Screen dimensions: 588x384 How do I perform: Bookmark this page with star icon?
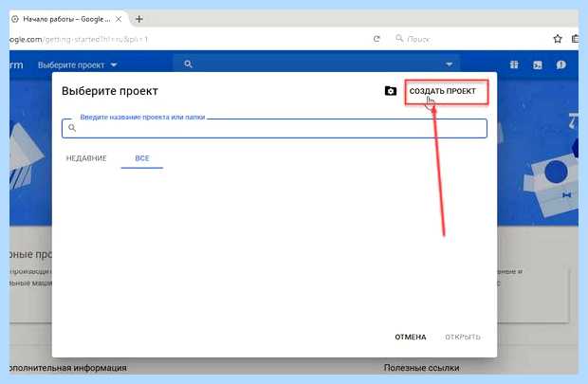coord(558,39)
